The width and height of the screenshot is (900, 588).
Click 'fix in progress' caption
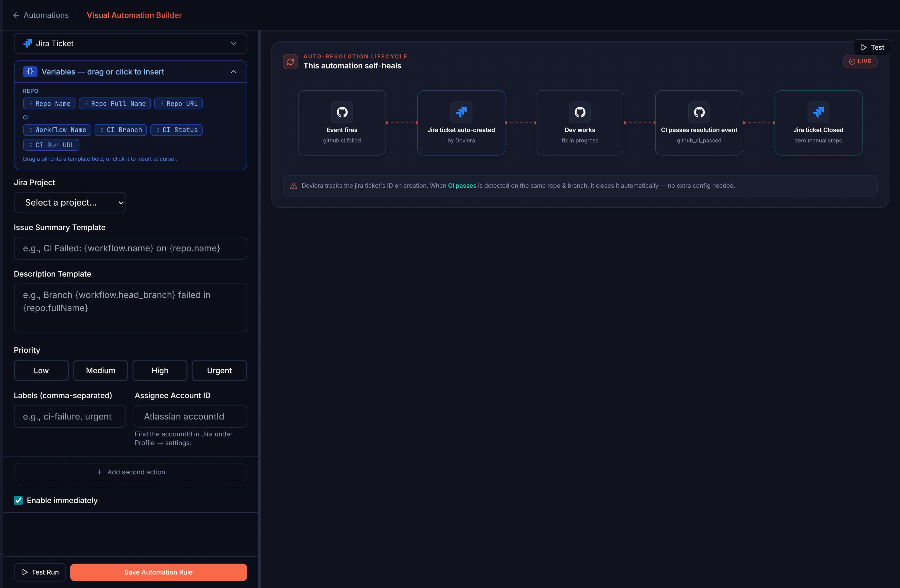point(580,140)
